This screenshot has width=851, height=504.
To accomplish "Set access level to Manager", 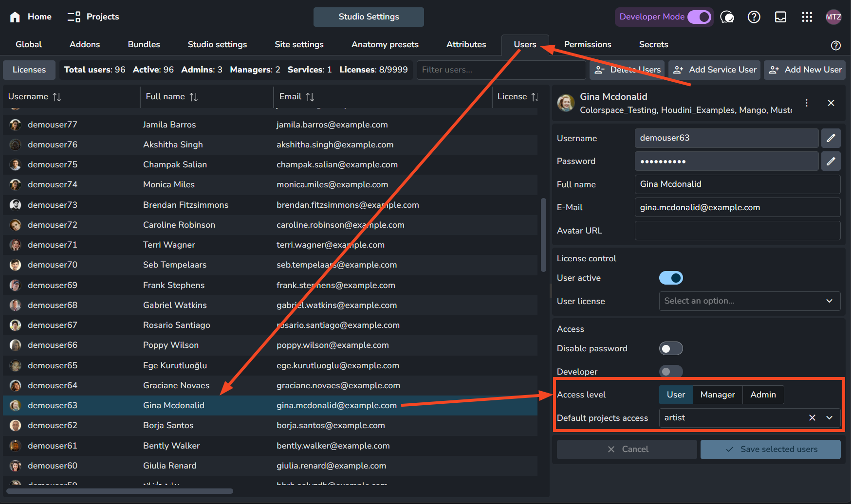I will coord(717,395).
